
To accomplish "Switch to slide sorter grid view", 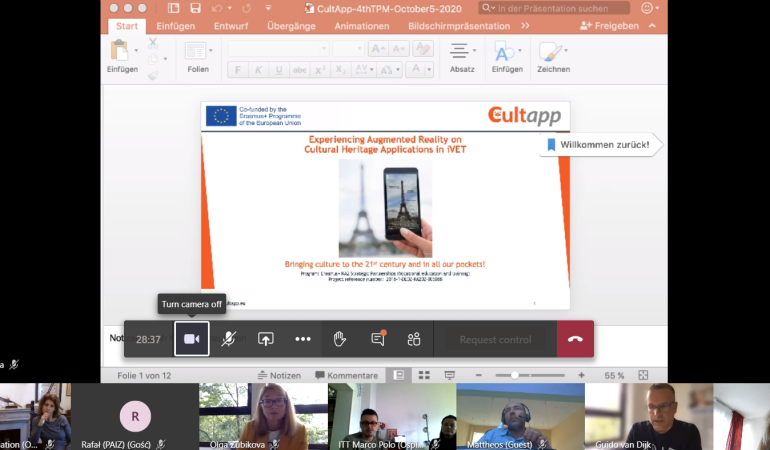I will tap(423, 375).
